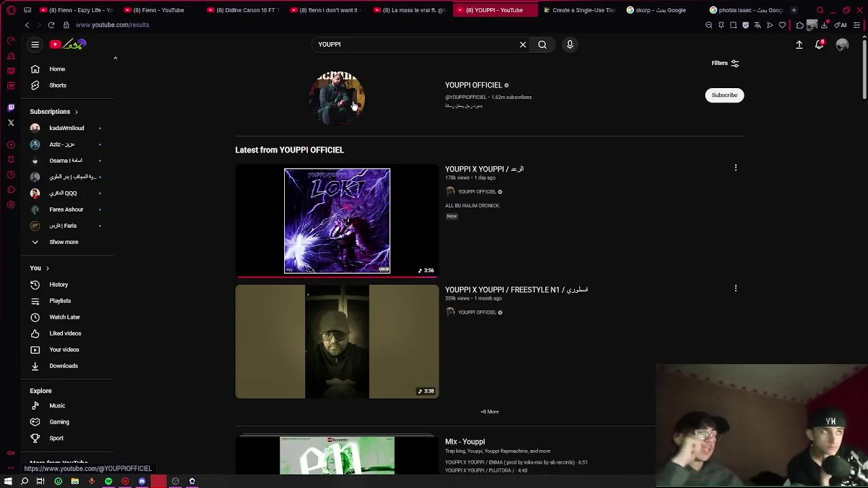Open search Filters
868x488 pixels.
pyautogui.click(x=725, y=63)
